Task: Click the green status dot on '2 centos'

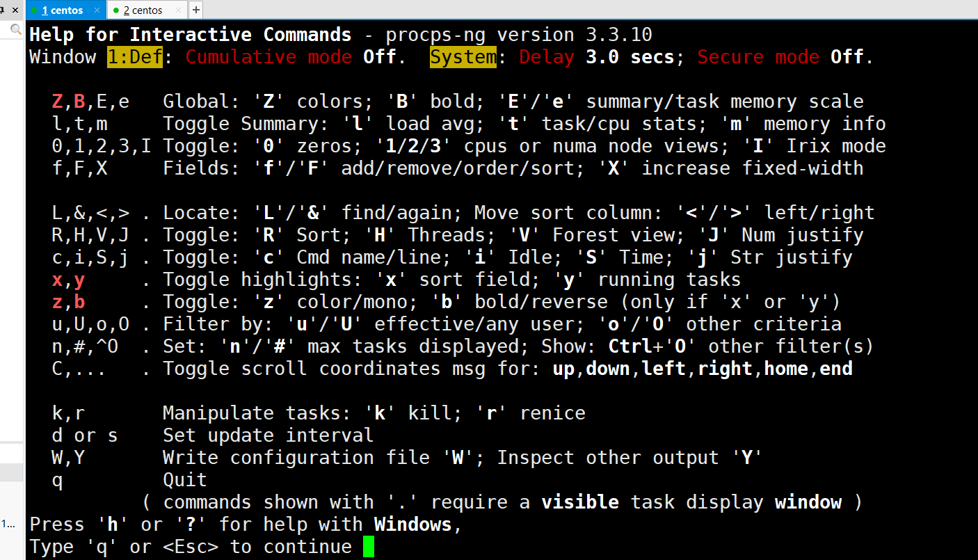Action: (x=115, y=10)
